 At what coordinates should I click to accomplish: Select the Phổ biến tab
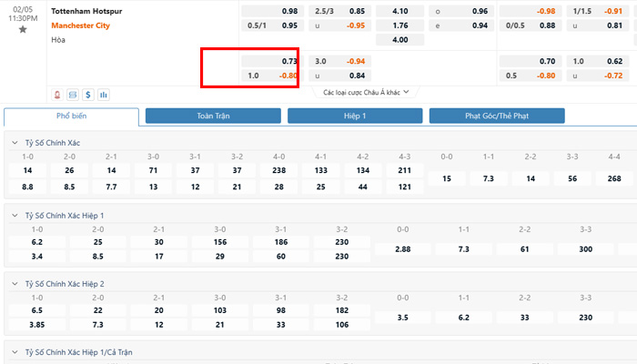(71, 116)
